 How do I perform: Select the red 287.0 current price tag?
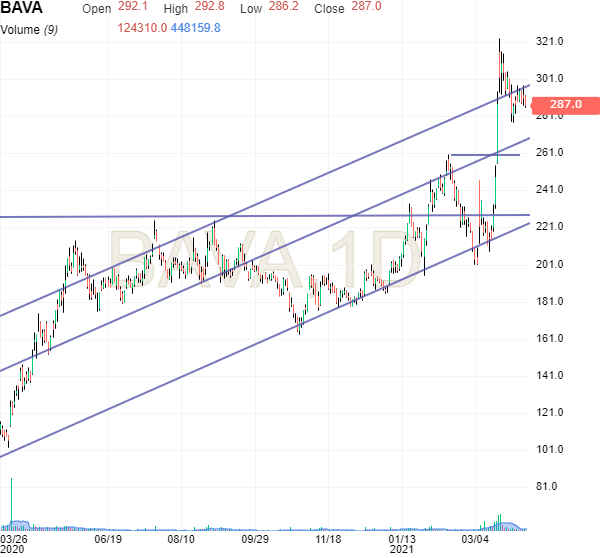pos(565,104)
